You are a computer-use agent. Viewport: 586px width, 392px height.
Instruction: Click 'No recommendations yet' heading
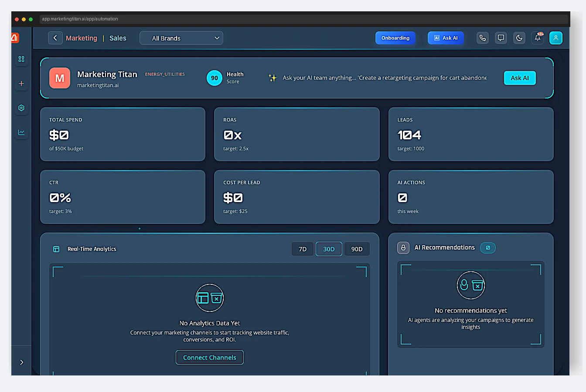click(x=471, y=311)
